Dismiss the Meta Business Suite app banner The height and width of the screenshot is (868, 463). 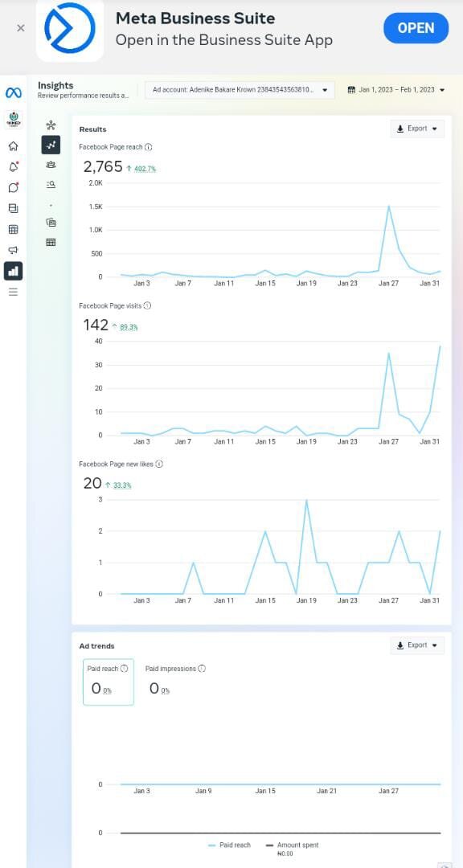click(x=20, y=28)
